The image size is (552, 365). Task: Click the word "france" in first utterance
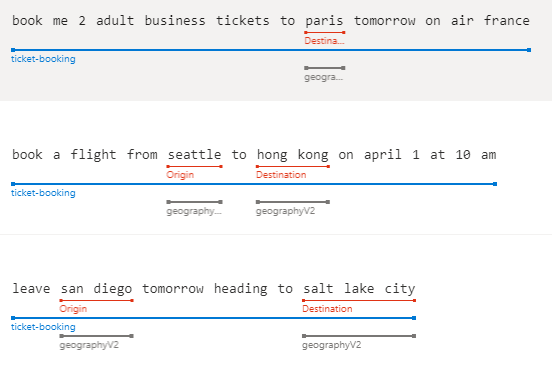[507, 21]
